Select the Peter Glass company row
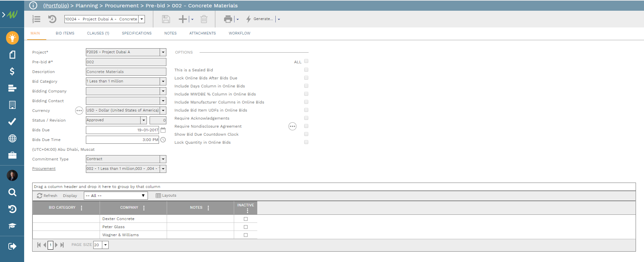 point(145,227)
